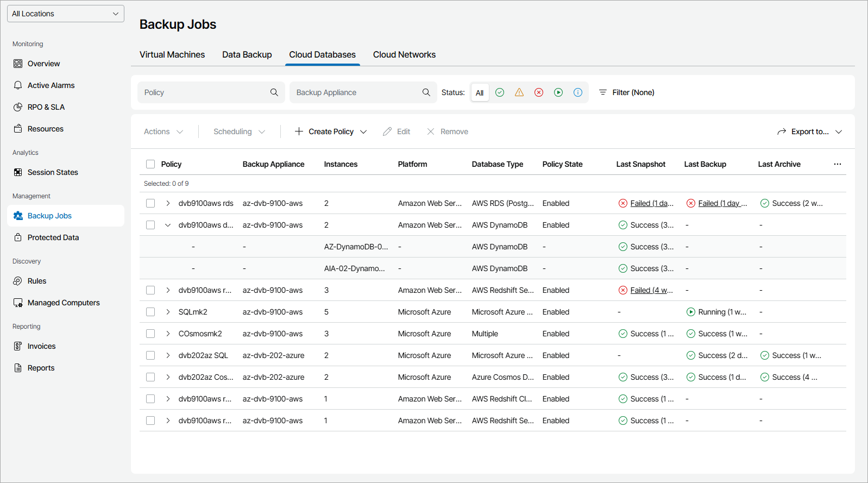This screenshot has height=483, width=868.
Task: Filter by Info status icon
Action: 578,92
